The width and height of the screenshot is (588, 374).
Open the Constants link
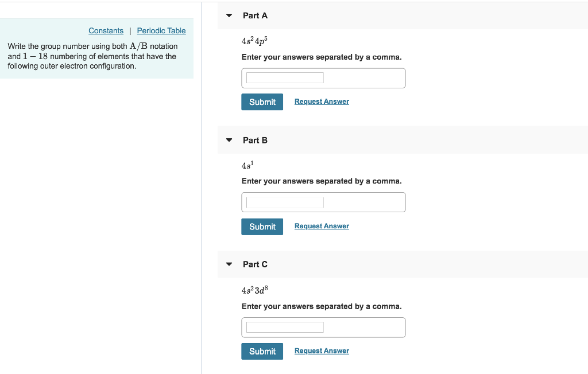click(x=106, y=30)
